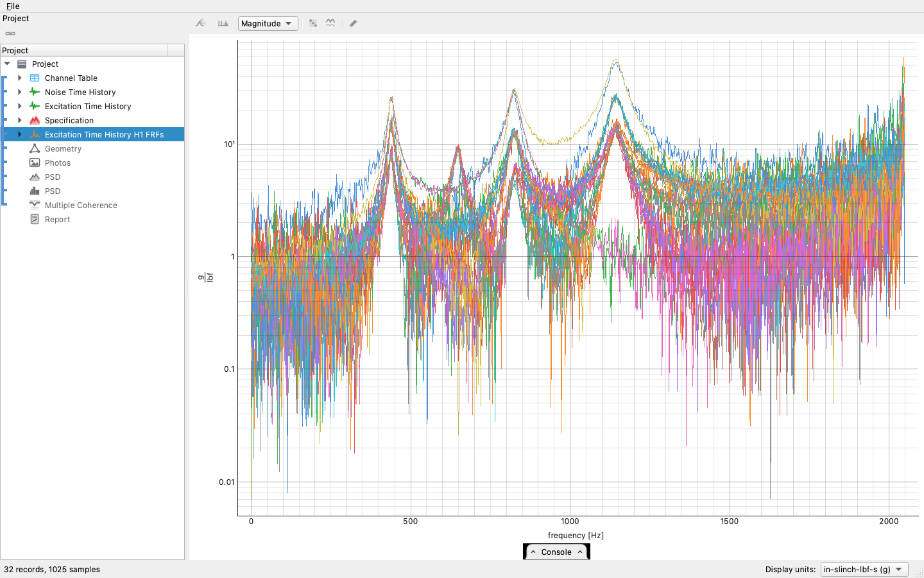This screenshot has height=578, width=924.
Task: Click the Excitation Time History waveform icon
Action: tap(35, 106)
